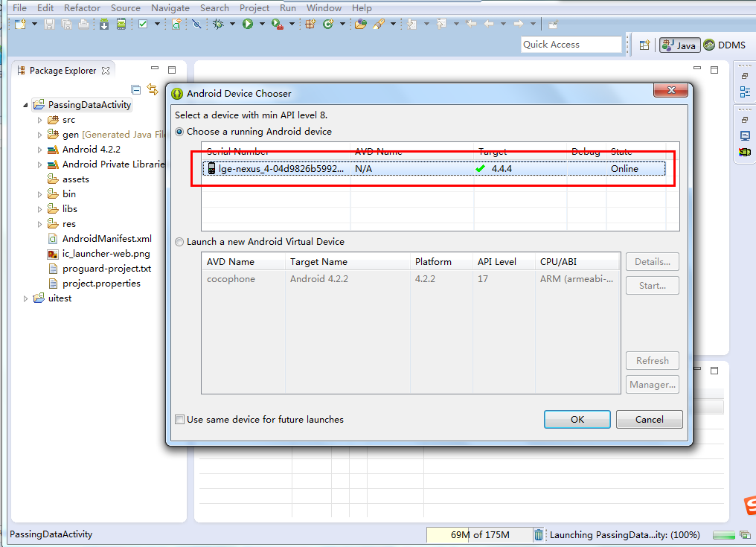This screenshot has height=547, width=756.
Task: Click Collapse All in Package Explorer
Action: point(136,89)
